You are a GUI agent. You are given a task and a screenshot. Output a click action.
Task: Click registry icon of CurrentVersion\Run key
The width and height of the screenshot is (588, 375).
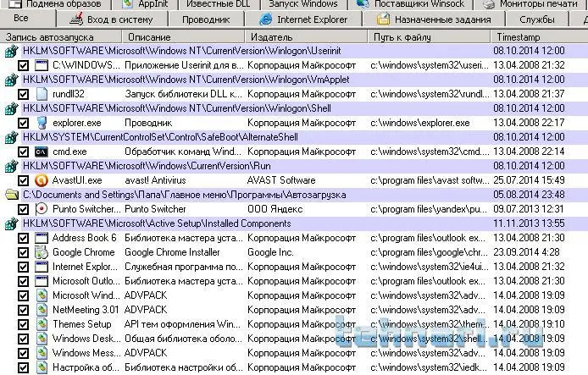(11, 166)
